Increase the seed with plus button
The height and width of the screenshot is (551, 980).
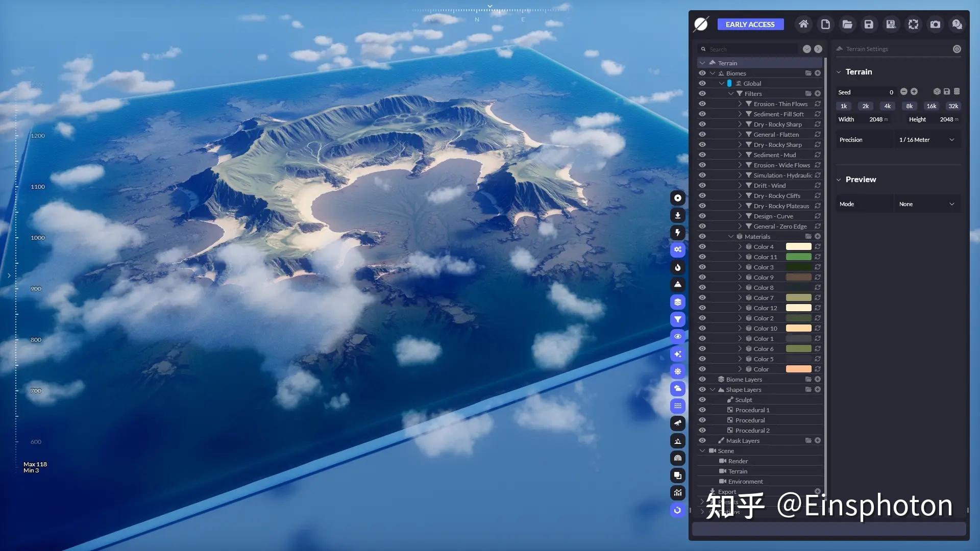click(x=914, y=92)
